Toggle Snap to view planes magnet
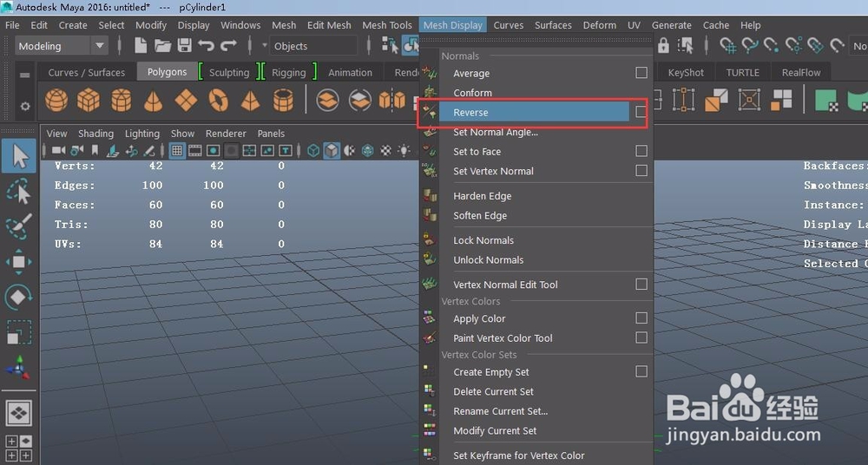Viewport: 868px width, 465px height. coord(815,45)
